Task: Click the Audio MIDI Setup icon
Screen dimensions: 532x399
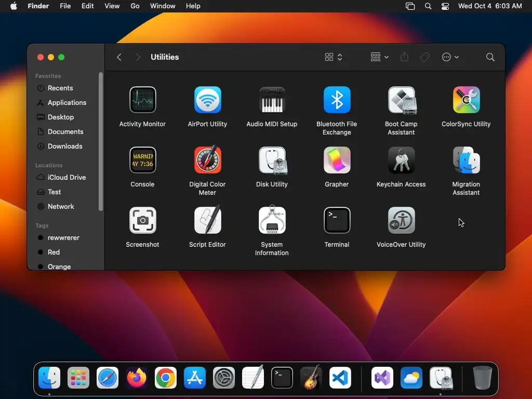Action: click(272, 100)
